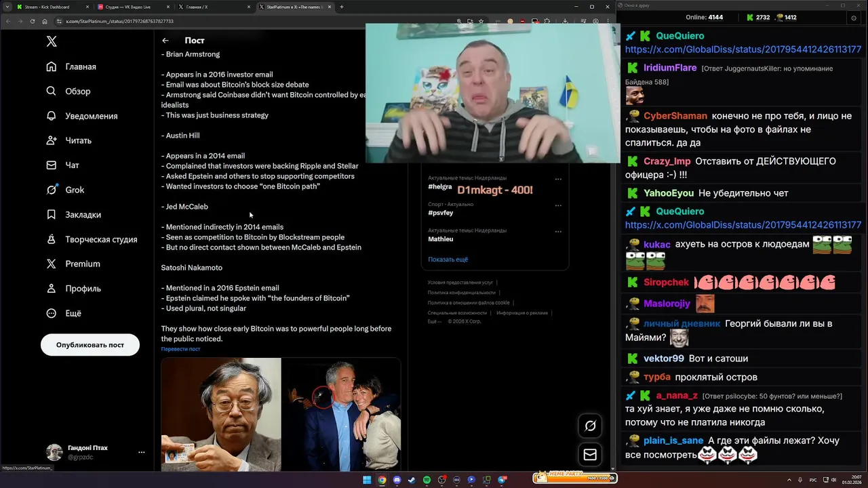Screen dimensions: 868x488
Task: Open Premium in the sidebar
Action: [x=74, y=264]
